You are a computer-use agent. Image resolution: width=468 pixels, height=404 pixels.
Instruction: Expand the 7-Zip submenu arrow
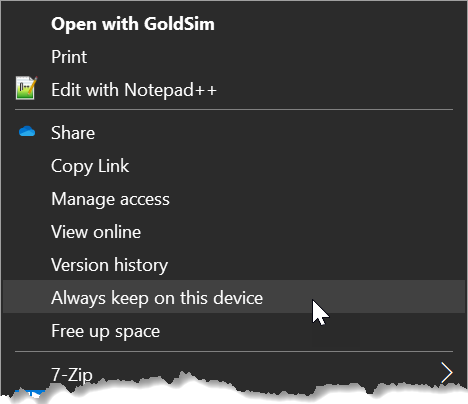(446, 372)
